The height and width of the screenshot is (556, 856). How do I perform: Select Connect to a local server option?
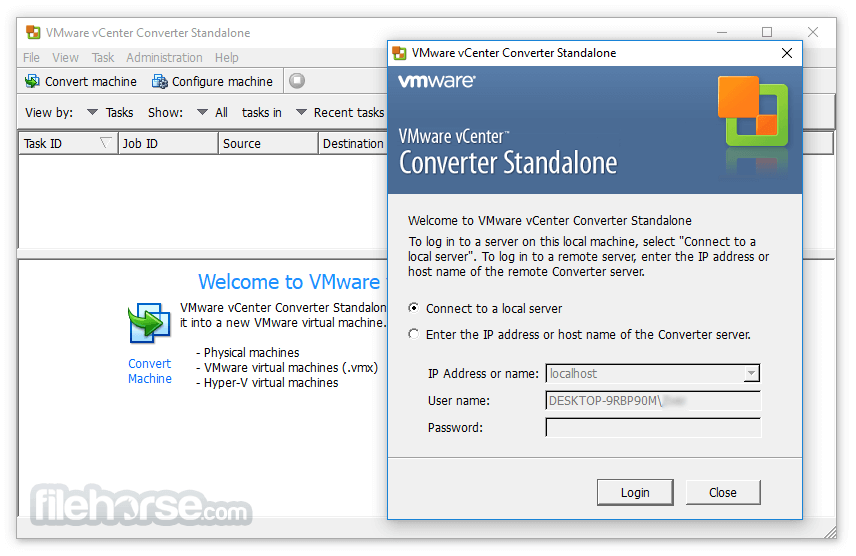tap(414, 308)
